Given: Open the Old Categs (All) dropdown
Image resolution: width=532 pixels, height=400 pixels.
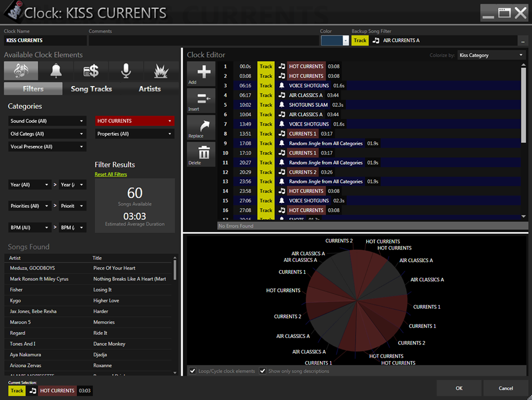Looking at the screenshot, I should pos(47,134).
